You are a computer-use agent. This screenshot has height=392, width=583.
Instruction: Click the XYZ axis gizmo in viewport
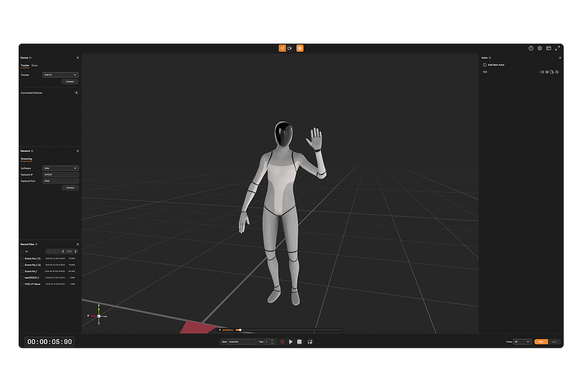pos(98,316)
